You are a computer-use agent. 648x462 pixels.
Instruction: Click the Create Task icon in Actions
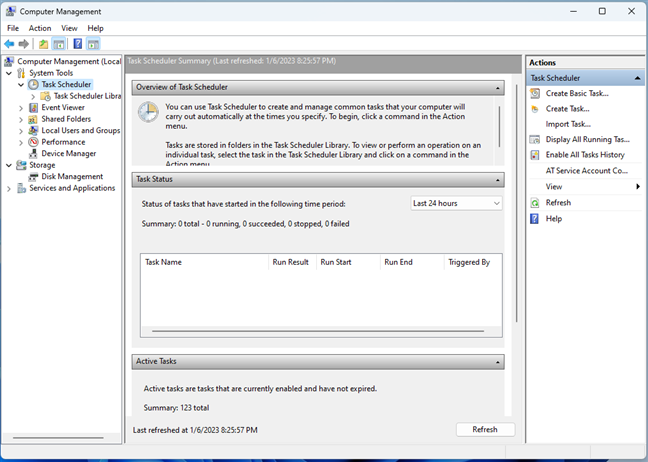pos(535,109)
